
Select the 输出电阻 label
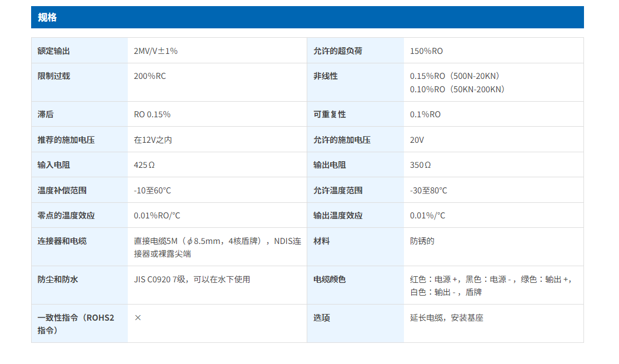(x=330, y=165)
